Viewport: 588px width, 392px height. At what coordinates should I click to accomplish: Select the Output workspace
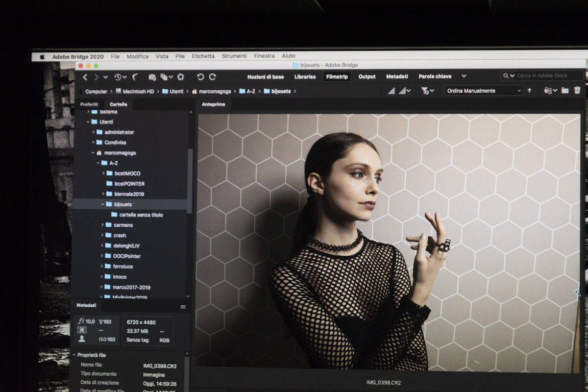coord(367,77)
